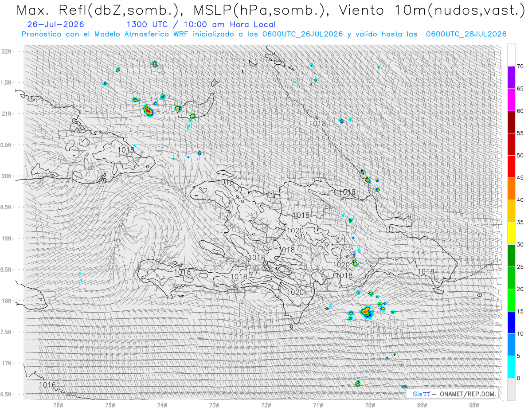This screenshot has width=532, height=411.
Task: Click the colorbar tick label "35"
Action: click(x=520, y=222)
